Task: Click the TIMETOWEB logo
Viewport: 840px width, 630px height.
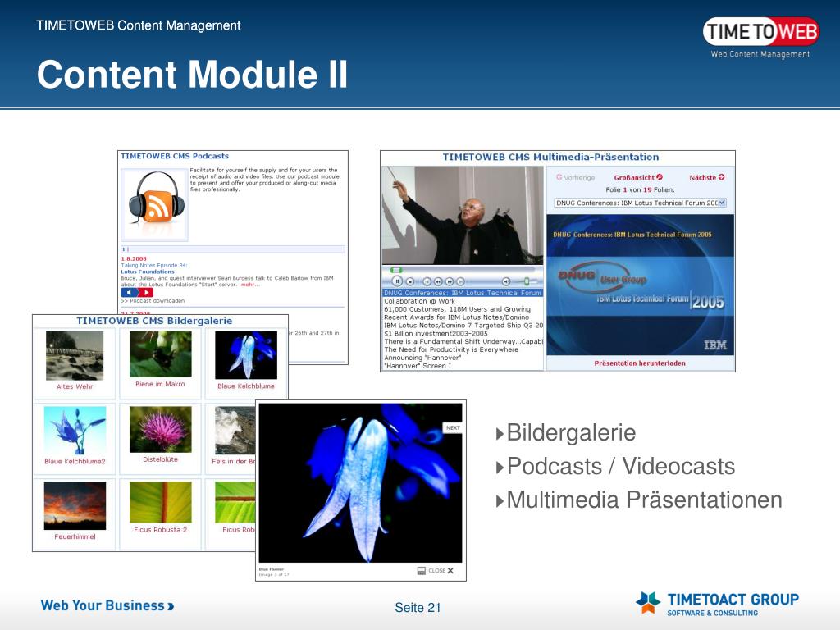Action: pos(760,36)
